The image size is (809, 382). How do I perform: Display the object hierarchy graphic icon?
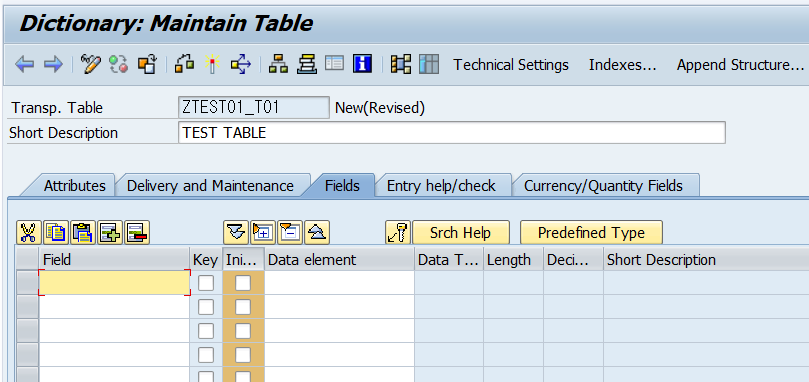click(279, 65)
